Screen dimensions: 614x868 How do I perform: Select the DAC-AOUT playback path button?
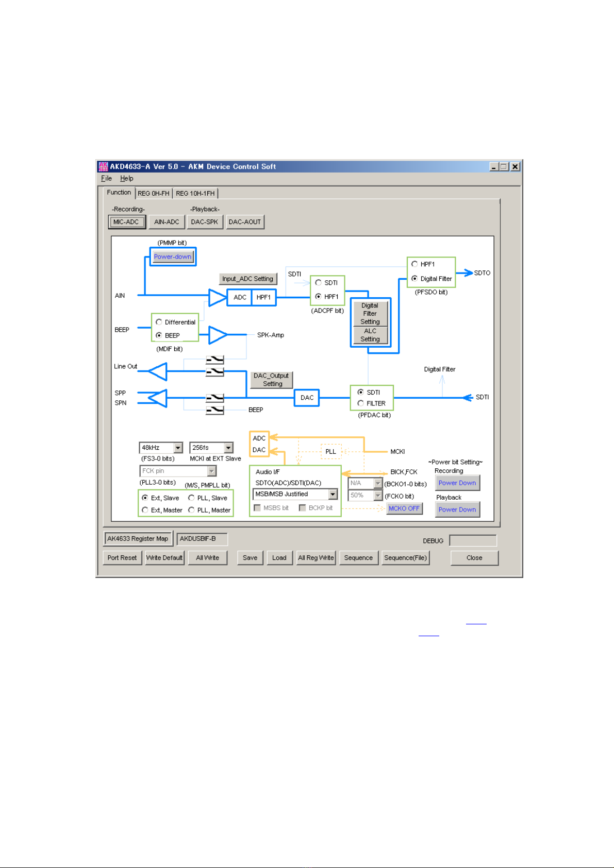pyautogui.click(x=245, y=222)
